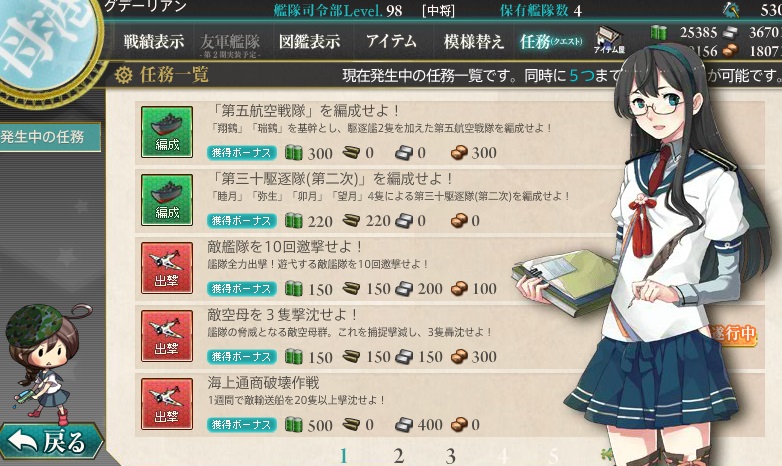
Task: Click the green 編成 icon for 第五航空戦隊 quest
Action: [x=167, y=132]
